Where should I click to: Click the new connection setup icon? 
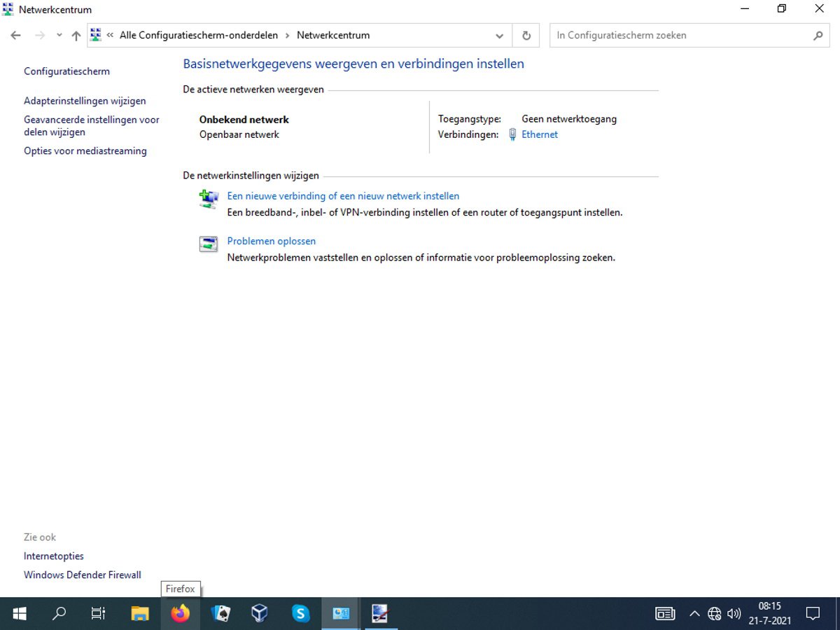coord(208,199)
